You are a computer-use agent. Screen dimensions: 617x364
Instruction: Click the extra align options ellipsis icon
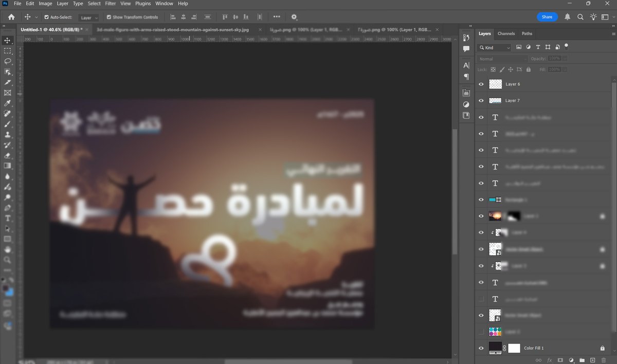[276, 17]
